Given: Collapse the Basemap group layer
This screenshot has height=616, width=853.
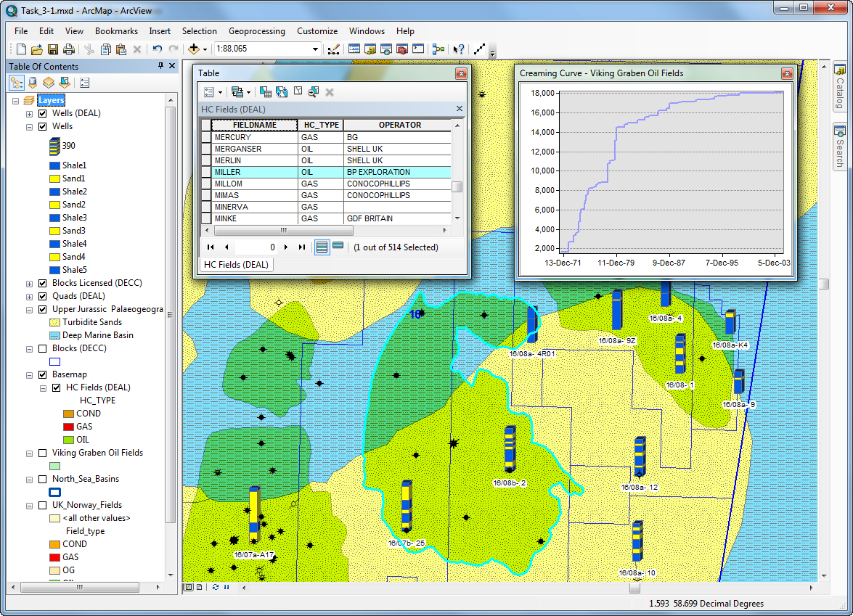Looking at the screenshot, I should point(29,375).
